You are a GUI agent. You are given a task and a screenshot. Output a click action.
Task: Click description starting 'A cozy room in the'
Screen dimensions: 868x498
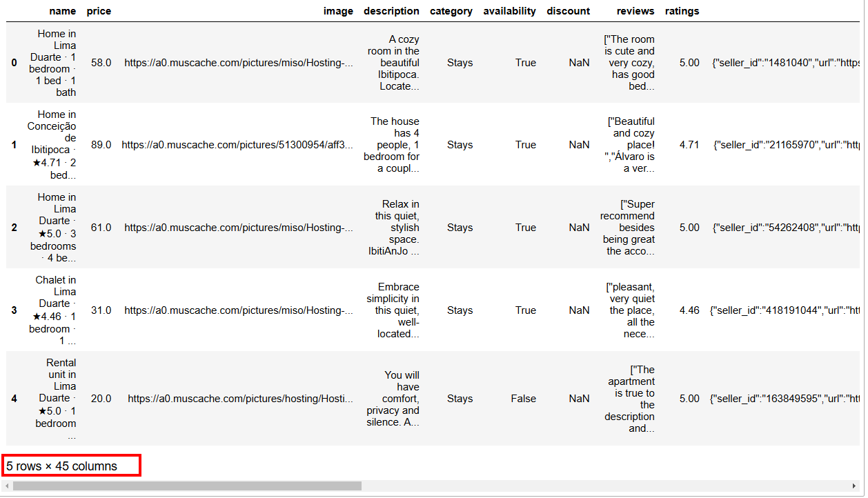pyautogui.click(x=394, y=63)
